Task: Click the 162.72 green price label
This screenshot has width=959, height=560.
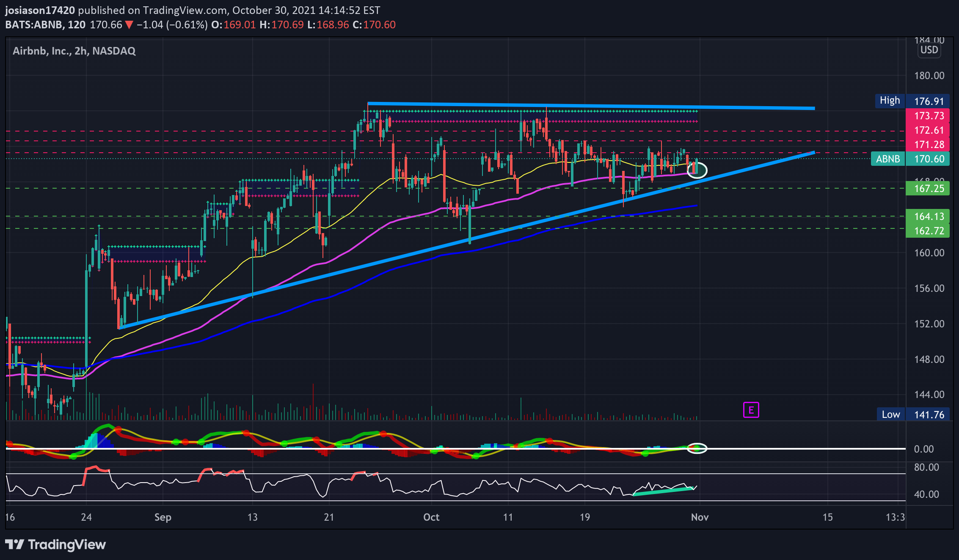Action: coord(928,231)
